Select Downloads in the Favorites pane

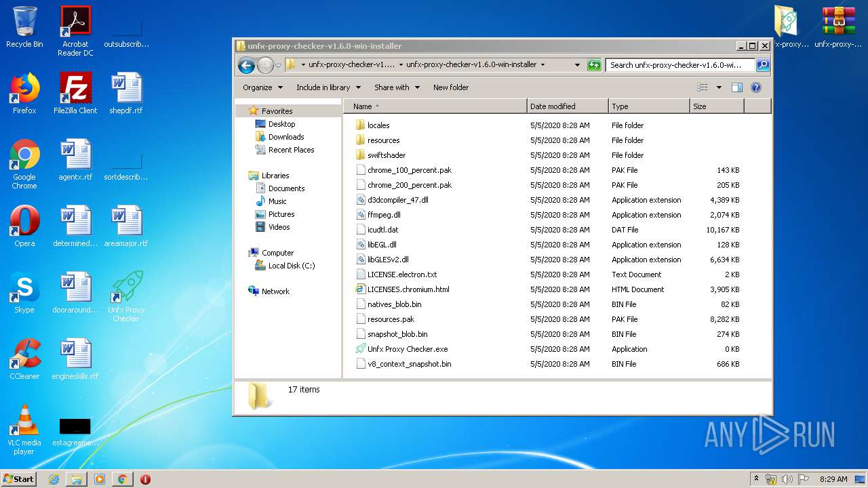pos(285,137)
